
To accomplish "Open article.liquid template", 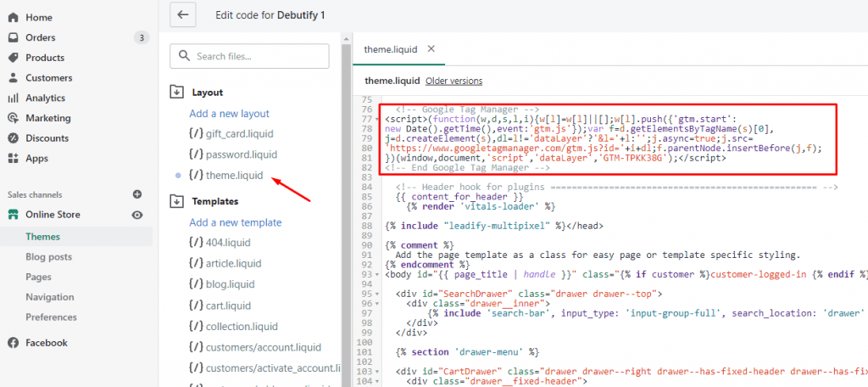I will click(x=225, y=263).
